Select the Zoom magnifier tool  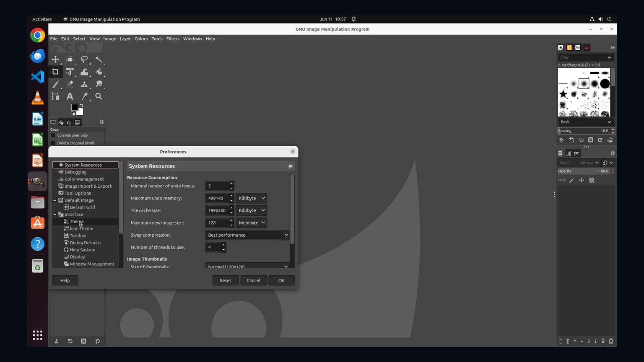point(99,96)
